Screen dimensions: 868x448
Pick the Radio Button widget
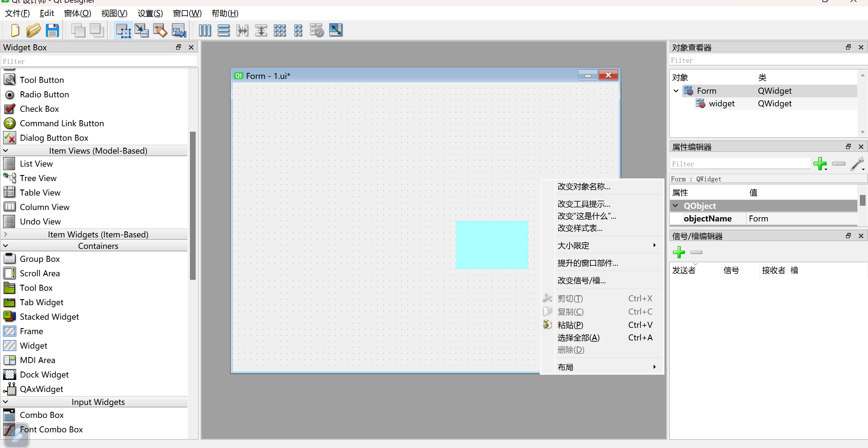pyautogui.click(x=44, y=94)
